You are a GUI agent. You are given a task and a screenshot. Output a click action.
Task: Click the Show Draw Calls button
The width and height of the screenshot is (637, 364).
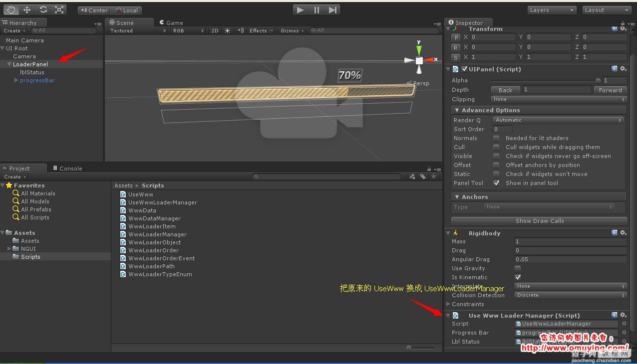tap(539, 221)
